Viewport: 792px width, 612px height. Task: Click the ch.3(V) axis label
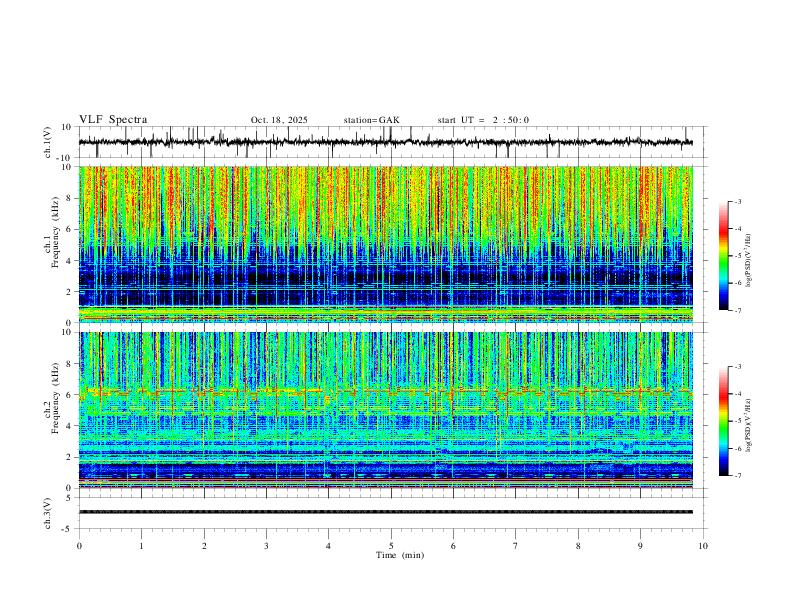48,513
